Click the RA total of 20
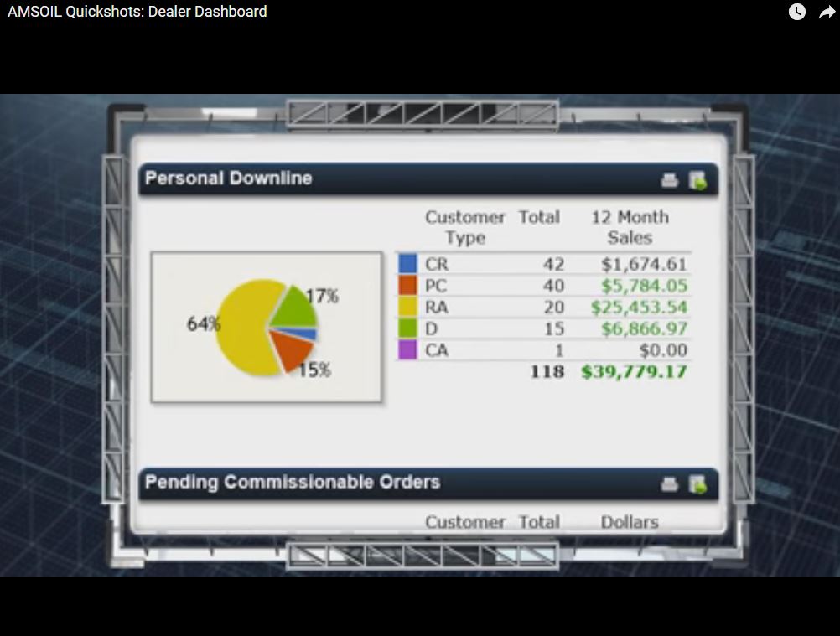Viewport: 840px width, 636px height. point(553,308)
